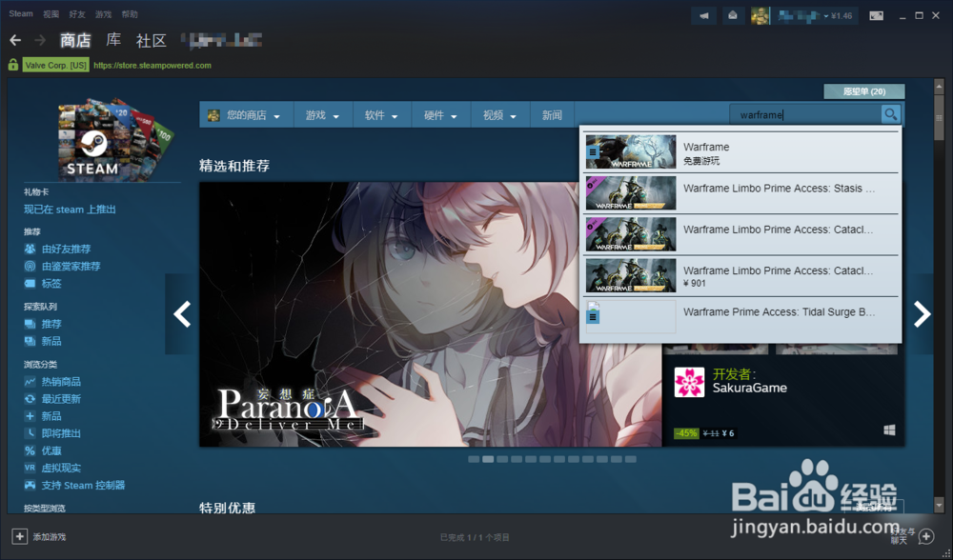Open the 新闻 store tab
This screenshot has height=560, width=953.
click(x=552, y=115)
